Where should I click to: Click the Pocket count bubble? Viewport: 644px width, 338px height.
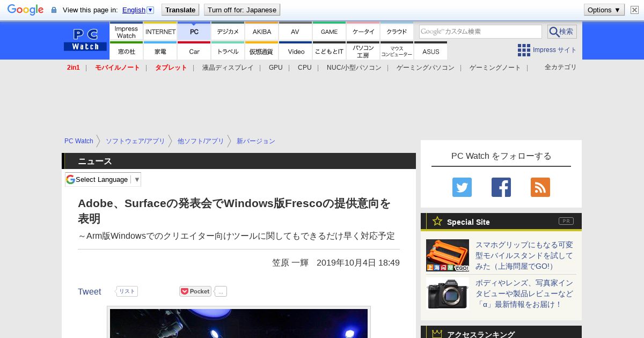click(x=221, y=291)
